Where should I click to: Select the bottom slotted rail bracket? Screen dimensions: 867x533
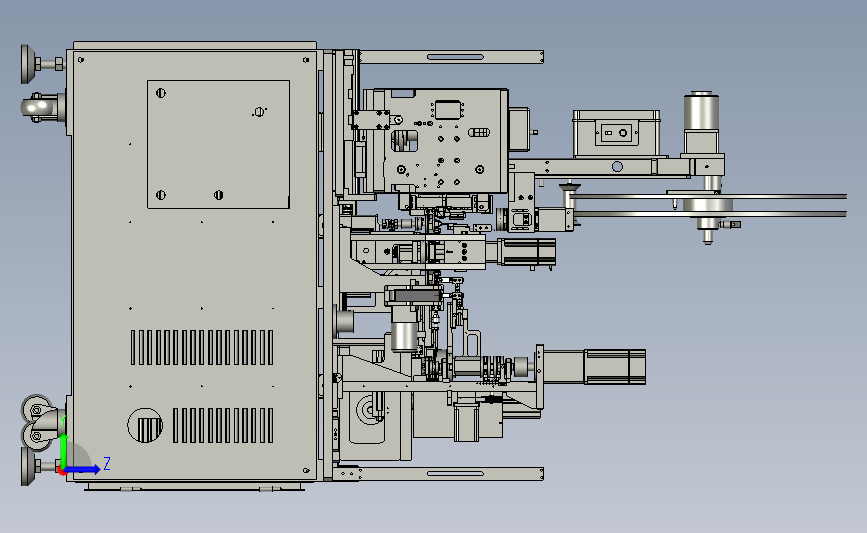point(451,474)
